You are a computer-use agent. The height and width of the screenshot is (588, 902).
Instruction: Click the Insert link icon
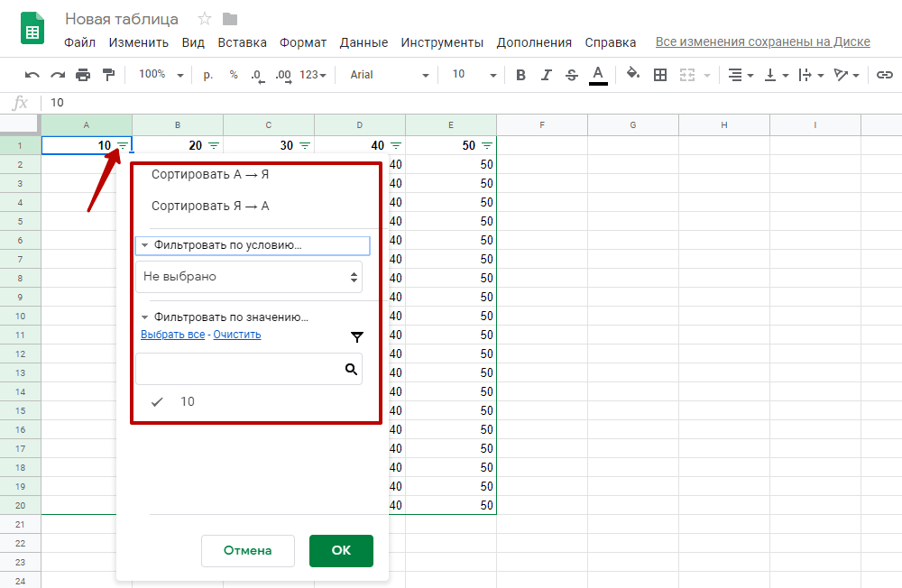click(884, 75)
